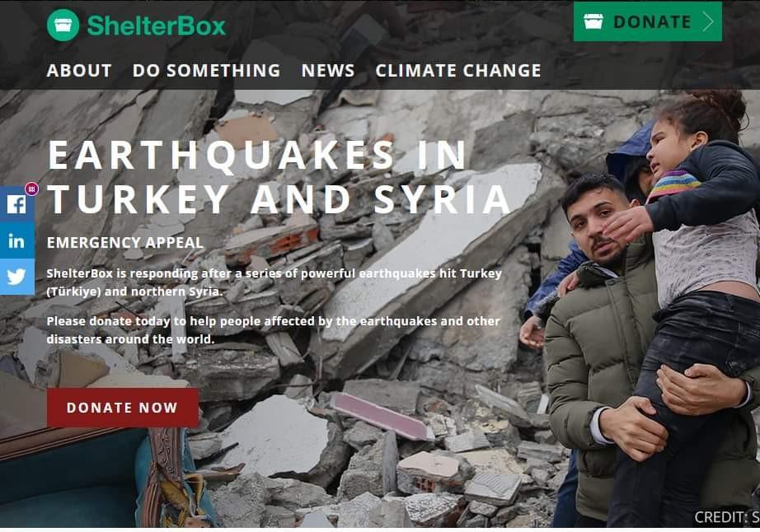Screen dimensions: 760x532
Task: Go to the NEWS section
Action: (328, 71)
